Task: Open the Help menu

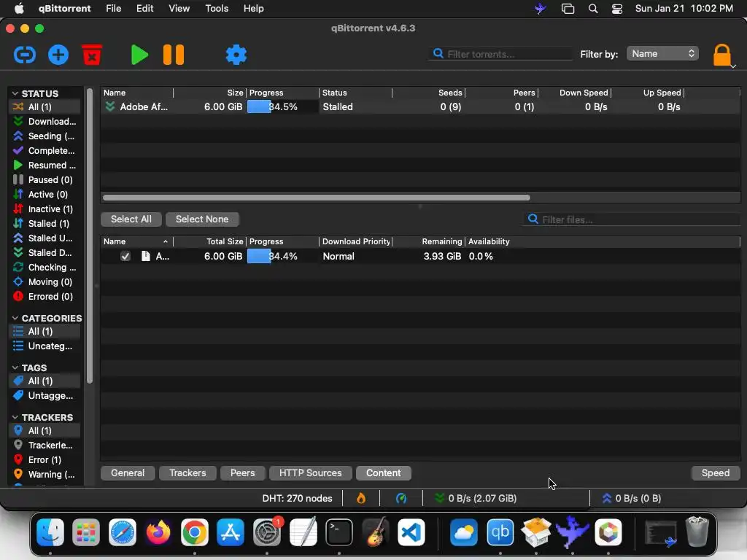Action: coord(253,9)
